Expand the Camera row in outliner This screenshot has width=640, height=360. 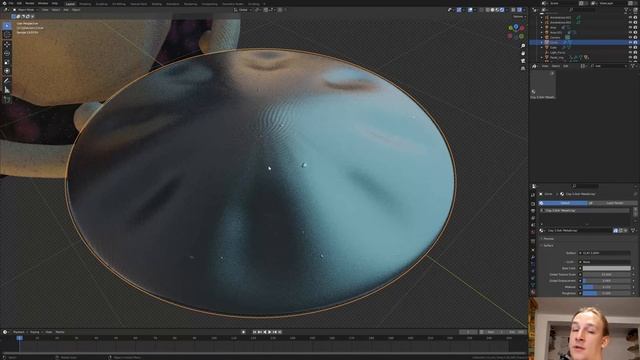pos(542,37)
